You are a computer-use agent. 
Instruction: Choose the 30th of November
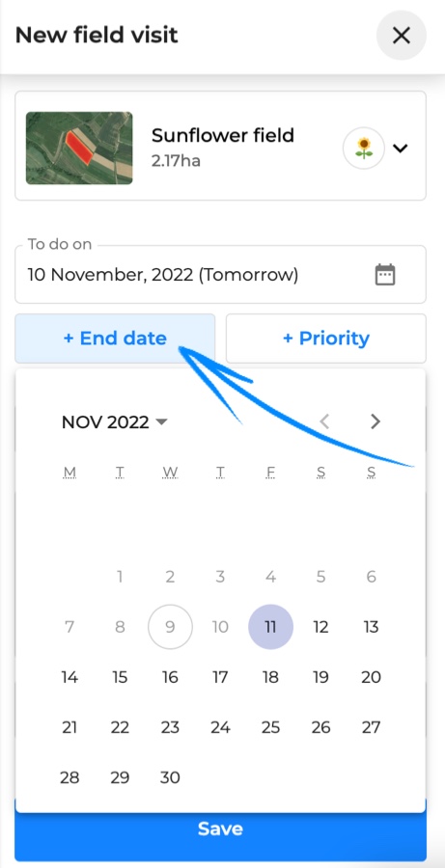coord(170,777)
